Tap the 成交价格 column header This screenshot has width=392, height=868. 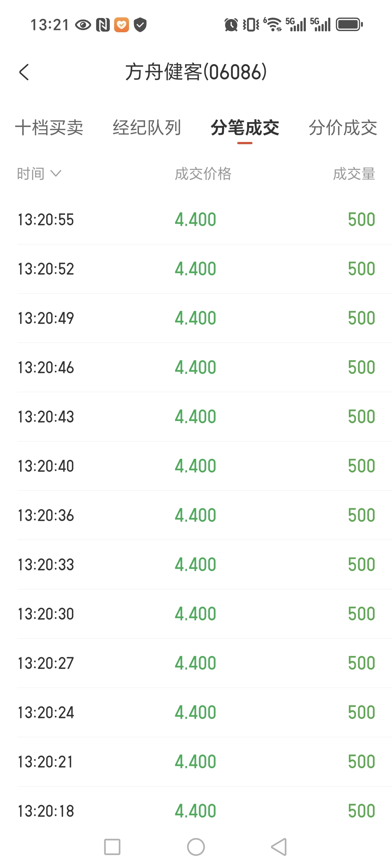coord(203,174)
